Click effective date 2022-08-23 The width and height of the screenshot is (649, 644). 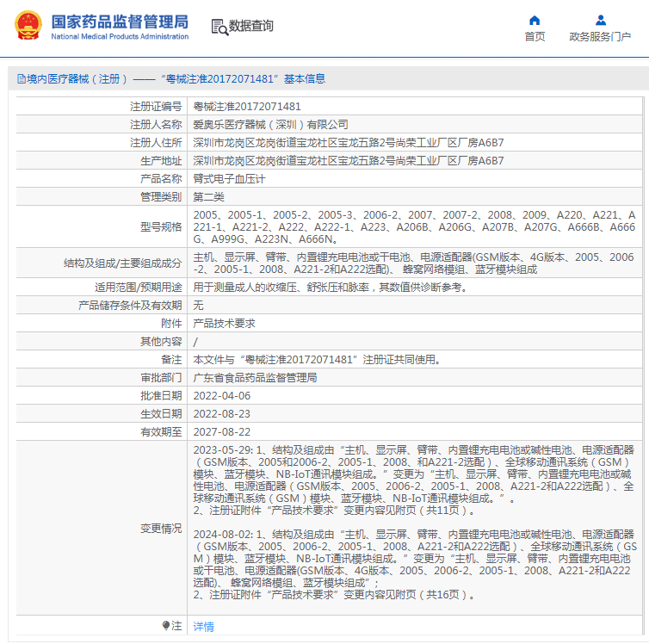[x=222, y=414]
